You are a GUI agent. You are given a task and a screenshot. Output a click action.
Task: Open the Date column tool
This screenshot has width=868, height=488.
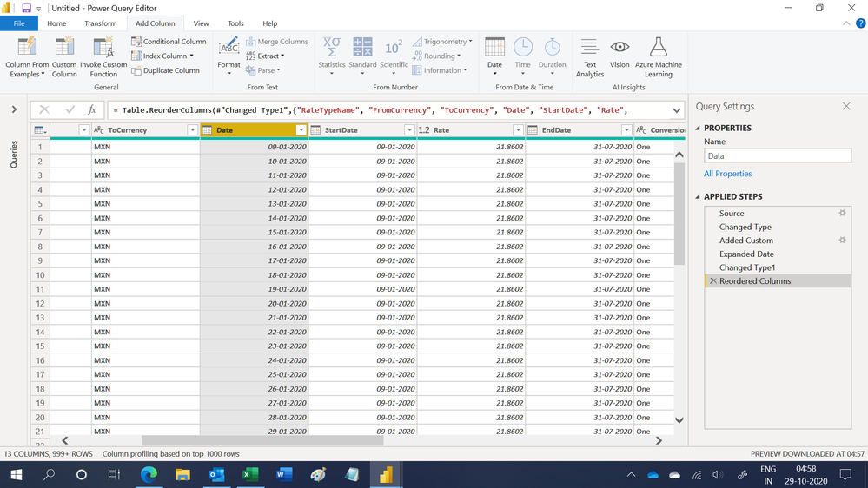494,56
